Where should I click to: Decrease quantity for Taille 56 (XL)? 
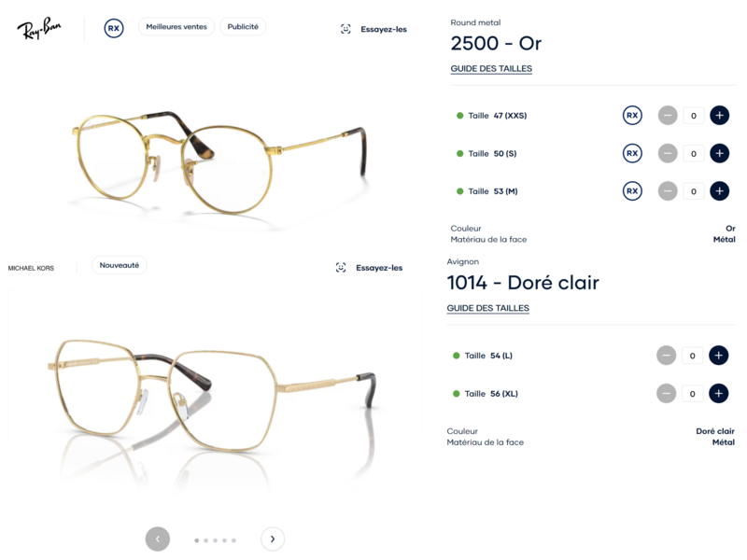(666, 393)
